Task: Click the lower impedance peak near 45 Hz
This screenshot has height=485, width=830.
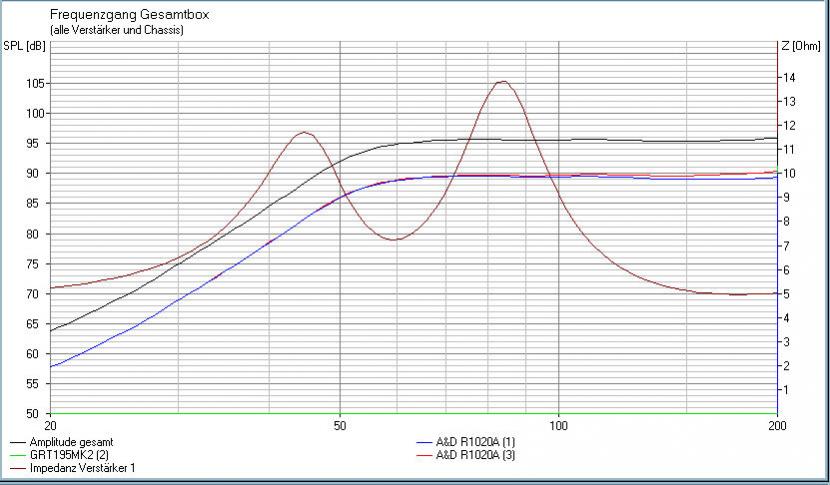Action: (304, 132)
